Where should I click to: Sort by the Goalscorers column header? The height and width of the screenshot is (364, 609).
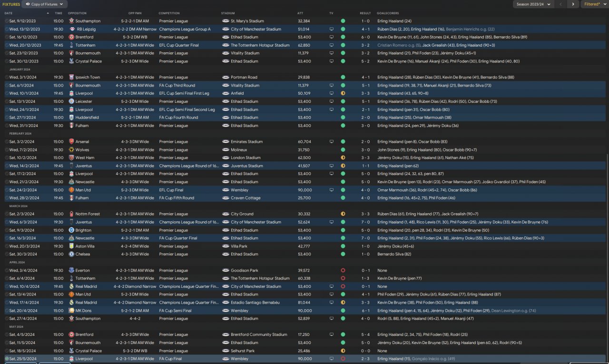(x=388, y=13)
